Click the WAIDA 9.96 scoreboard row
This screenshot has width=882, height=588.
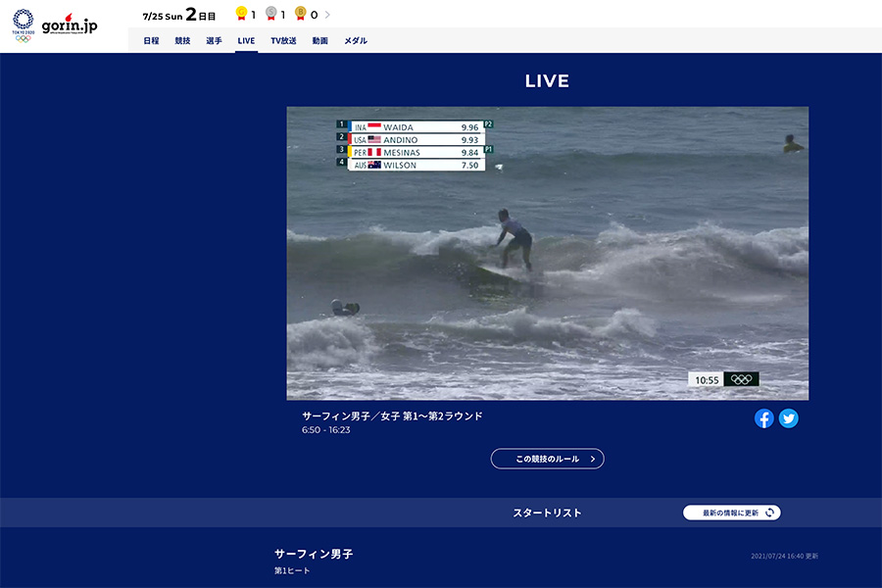[416, 127]
